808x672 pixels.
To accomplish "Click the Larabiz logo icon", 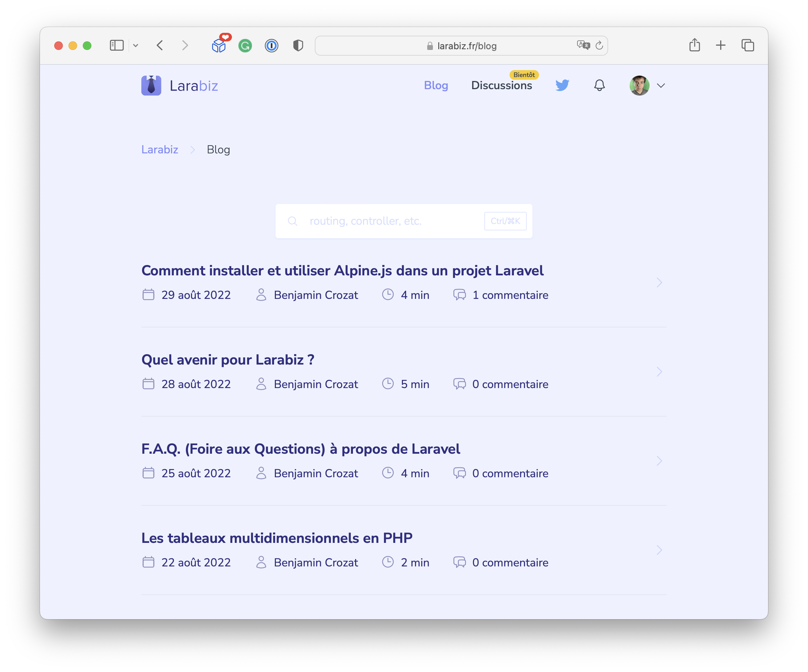I will click(x=151, y=85).
